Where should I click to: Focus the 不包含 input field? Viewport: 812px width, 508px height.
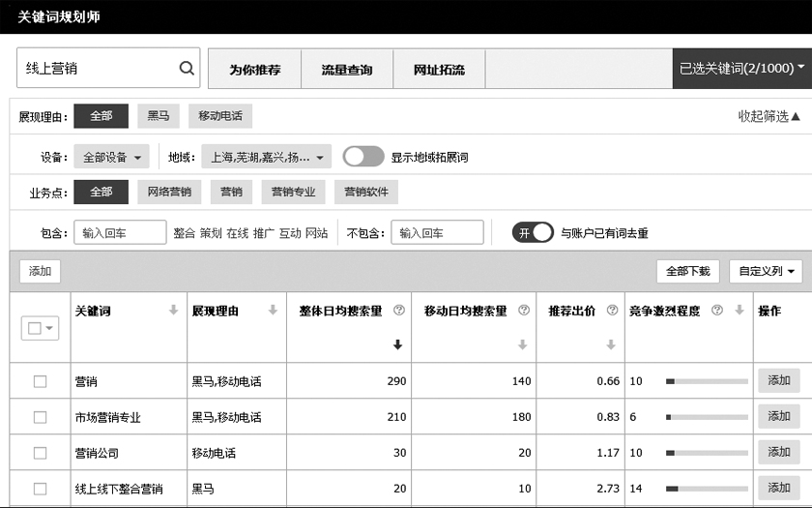click(437, 233)
